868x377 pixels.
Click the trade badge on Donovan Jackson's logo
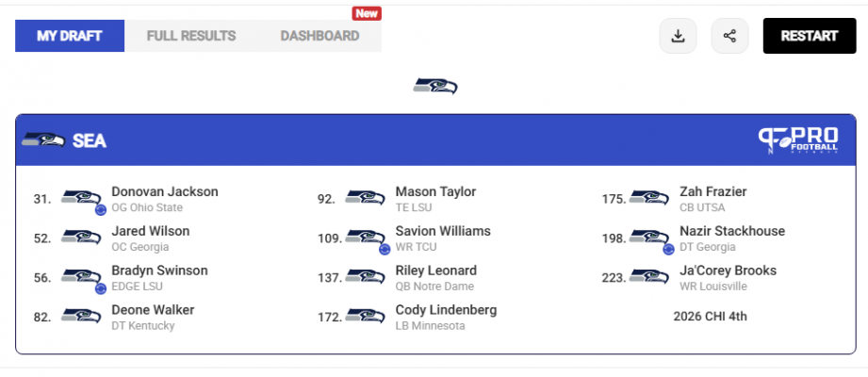(100, 210)
